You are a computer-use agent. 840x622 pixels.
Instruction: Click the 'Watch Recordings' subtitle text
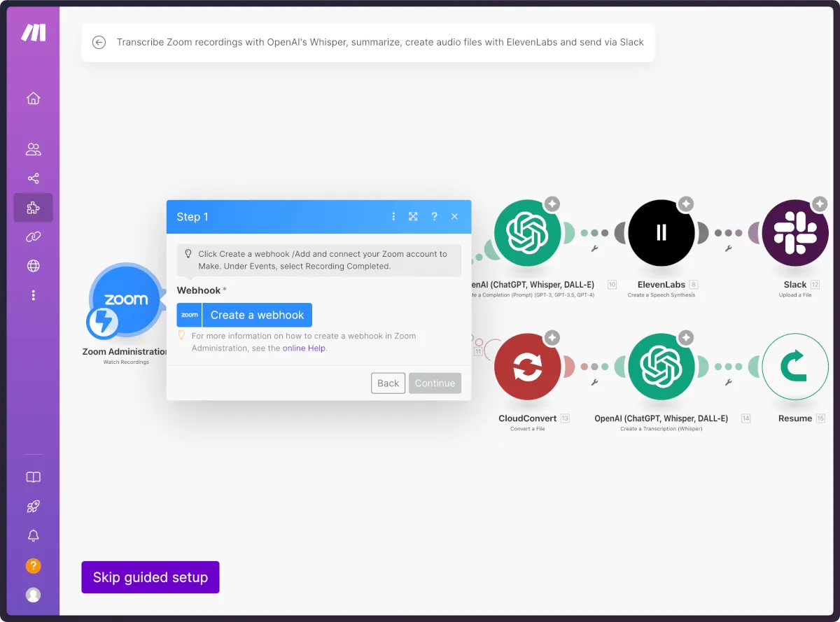point(126,362)
